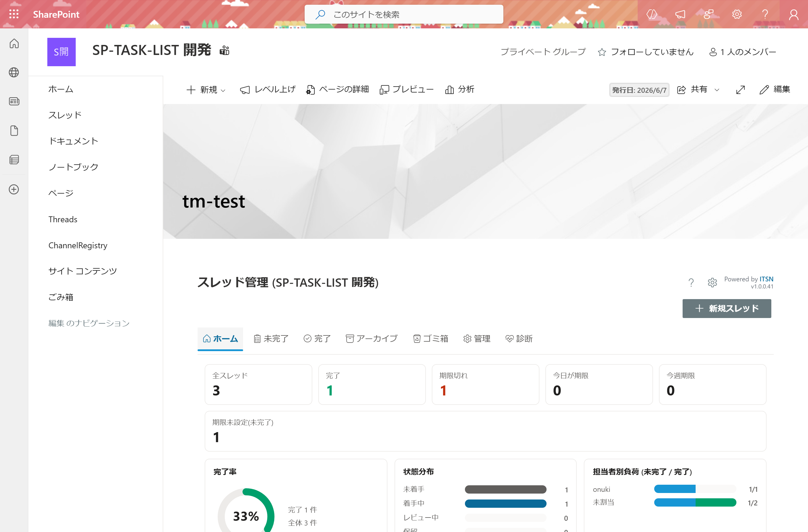The image size is (808, 532).
Task: Click the 着手中 status bar
Action: point(505,504)
